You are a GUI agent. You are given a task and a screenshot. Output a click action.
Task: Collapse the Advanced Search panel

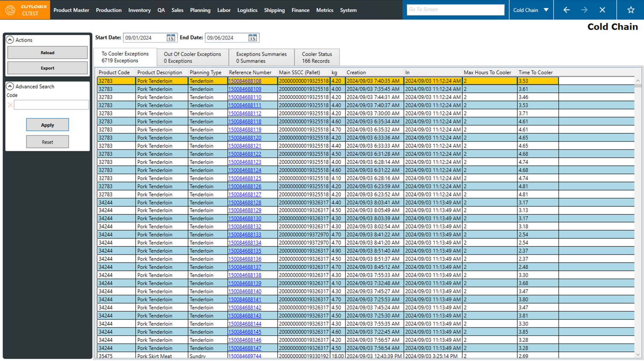click(10, 86)
